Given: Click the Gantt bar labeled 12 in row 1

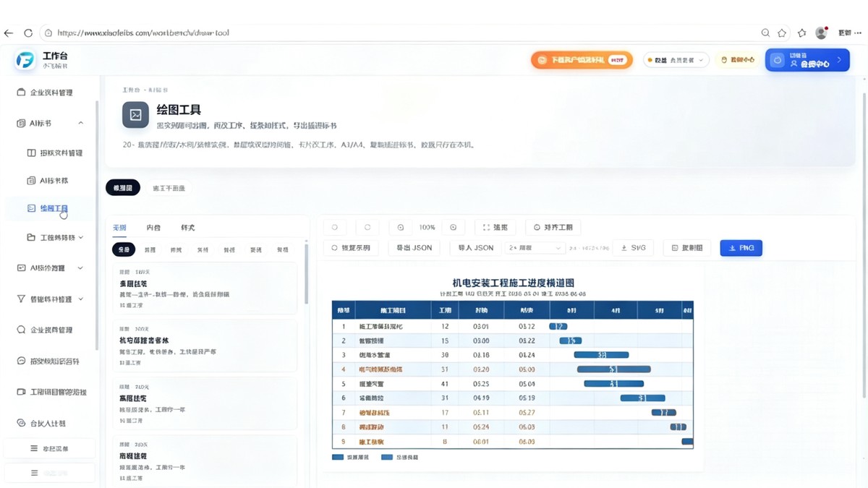Looking at the screenshot, I should coord(558,326).
